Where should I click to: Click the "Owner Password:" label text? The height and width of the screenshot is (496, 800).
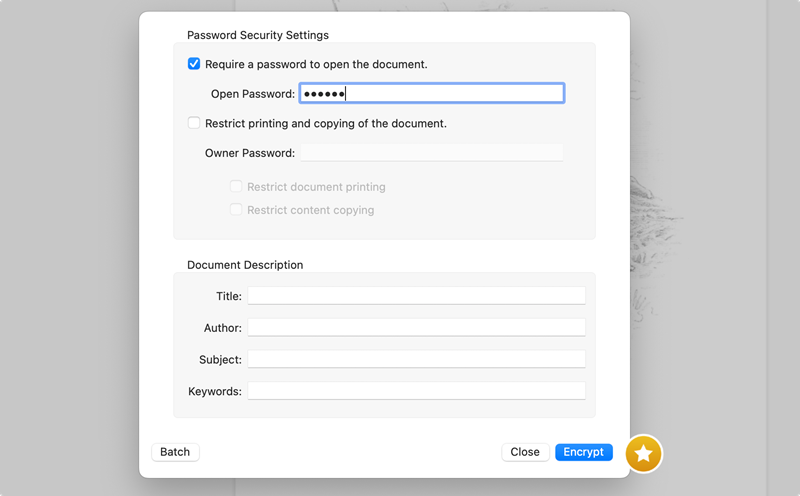click(x=250, y=153)
